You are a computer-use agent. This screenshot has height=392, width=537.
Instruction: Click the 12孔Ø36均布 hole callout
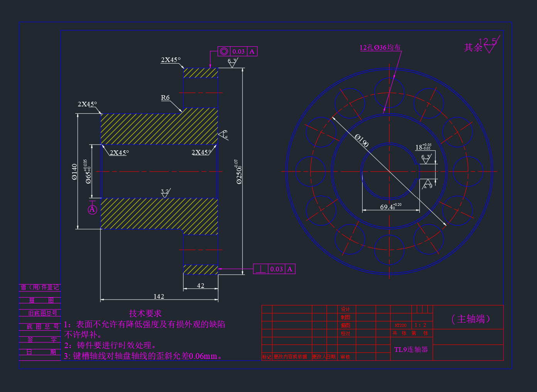(380, 47)
